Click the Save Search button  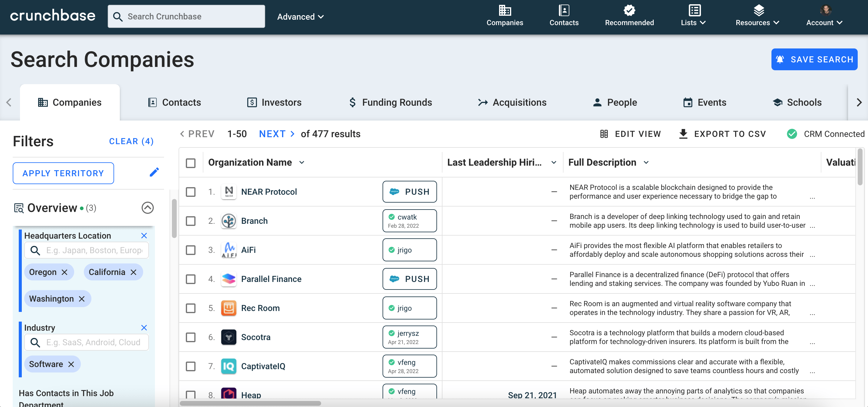point(814,59)
